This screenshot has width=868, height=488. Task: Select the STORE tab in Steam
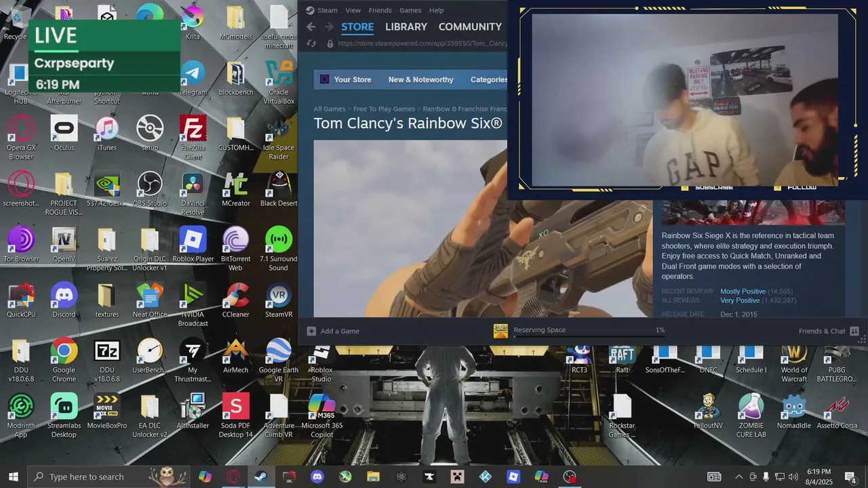[x=357, y=27]
